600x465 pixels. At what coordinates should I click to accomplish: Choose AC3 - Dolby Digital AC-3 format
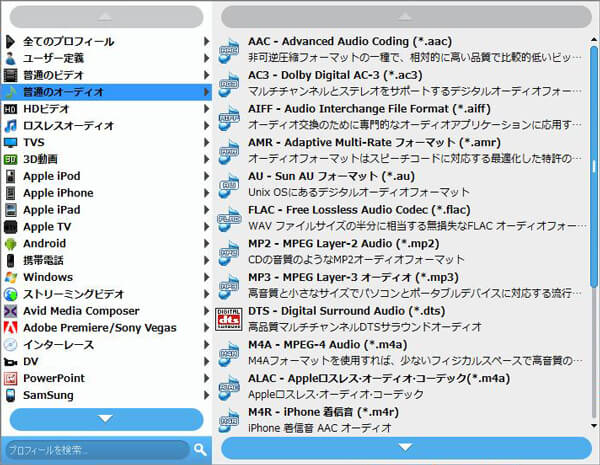click(401, 83)
